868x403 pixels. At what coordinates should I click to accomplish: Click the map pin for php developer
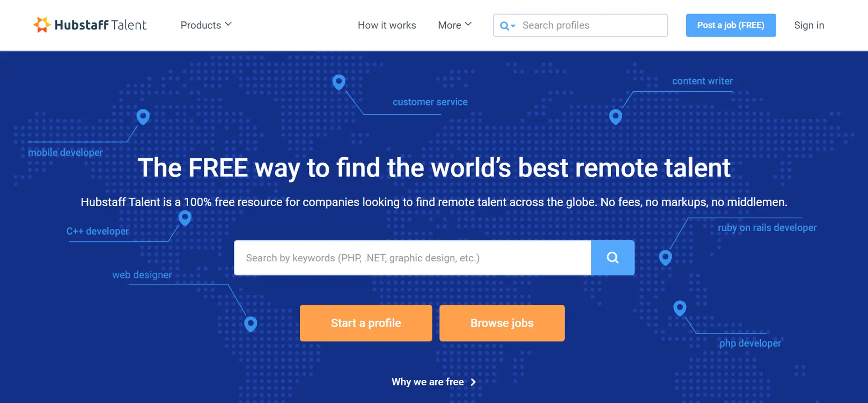click(x=679, y=308)
